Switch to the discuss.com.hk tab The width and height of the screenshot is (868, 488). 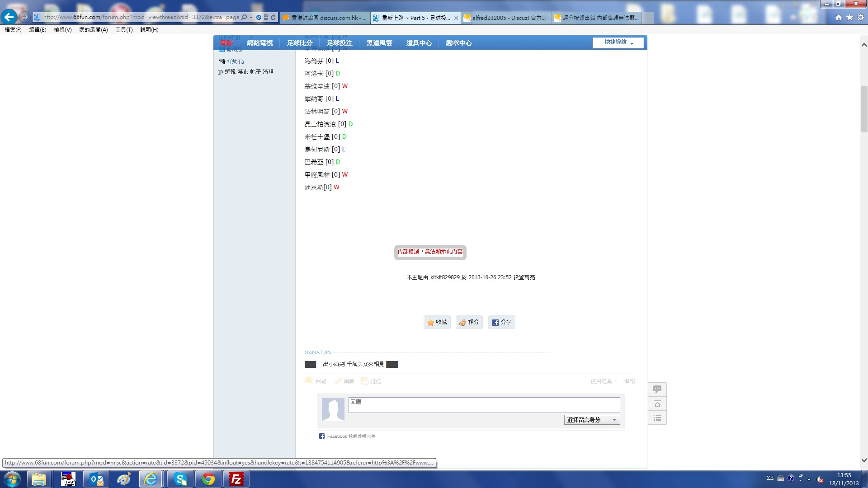[325, 18]
